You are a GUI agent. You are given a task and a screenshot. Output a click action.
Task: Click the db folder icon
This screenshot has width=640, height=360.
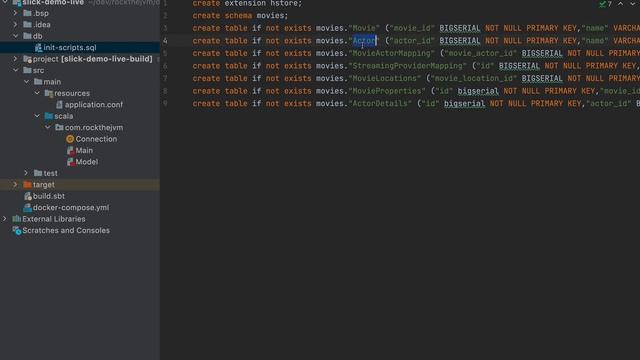27,36
